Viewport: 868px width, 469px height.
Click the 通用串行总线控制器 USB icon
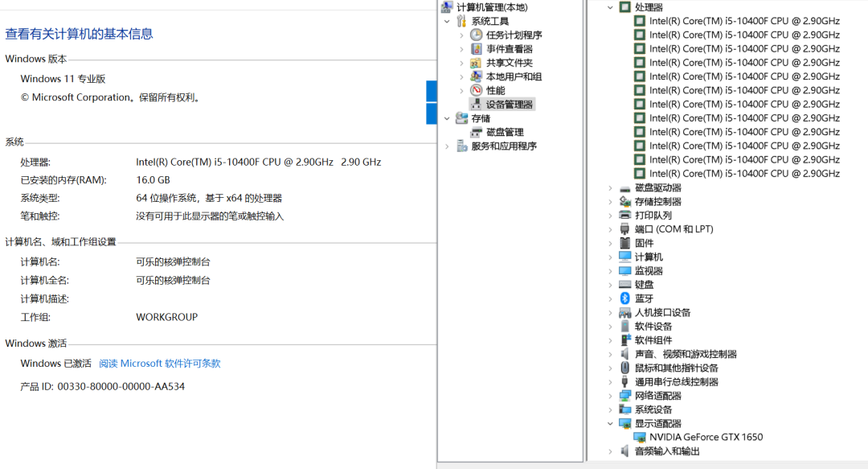625,382
